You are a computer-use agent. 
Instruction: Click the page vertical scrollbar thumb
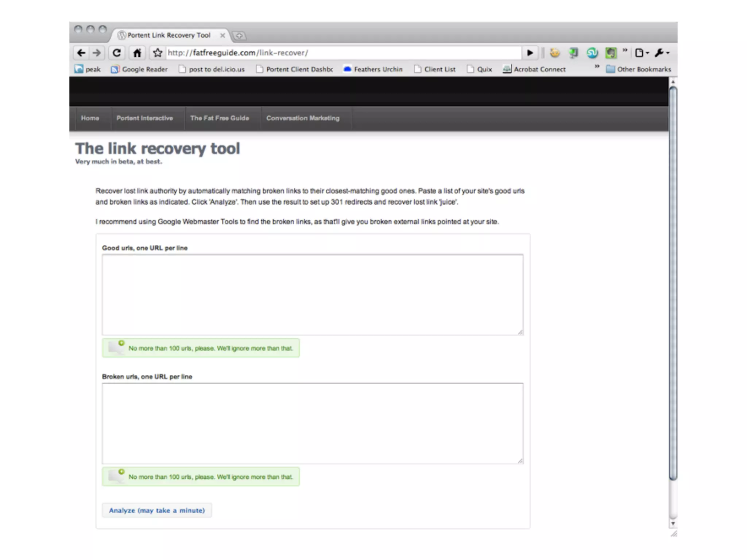click(673, 283)
